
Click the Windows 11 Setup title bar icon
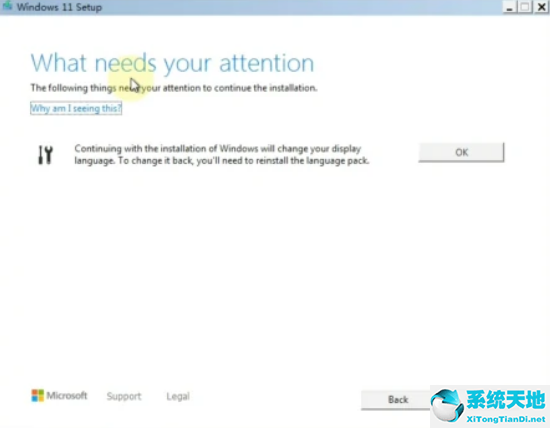[7, 6]
